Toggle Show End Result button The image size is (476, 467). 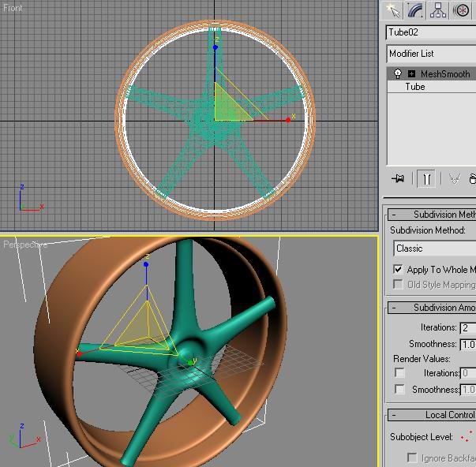click(425, 179)
